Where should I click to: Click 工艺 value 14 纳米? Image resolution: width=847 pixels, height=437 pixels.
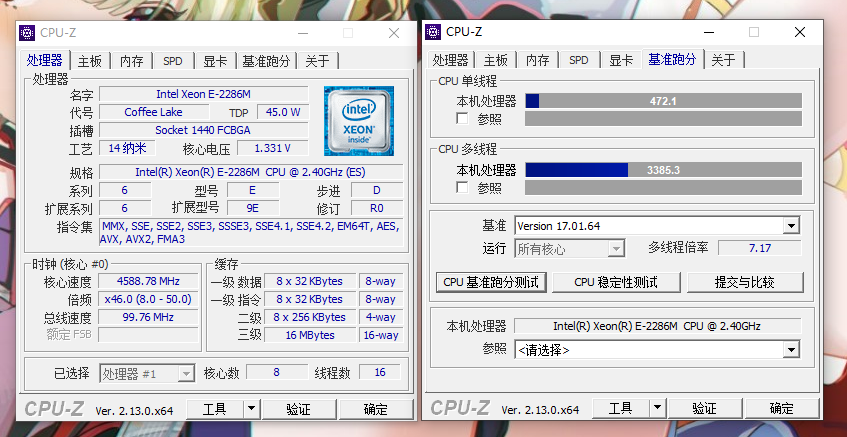coord(127,148)
